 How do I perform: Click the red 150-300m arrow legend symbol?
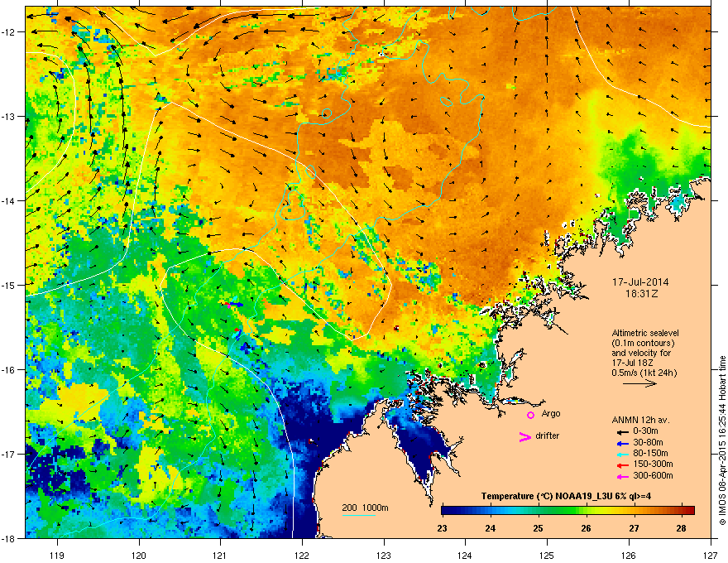tap(621, 465)
